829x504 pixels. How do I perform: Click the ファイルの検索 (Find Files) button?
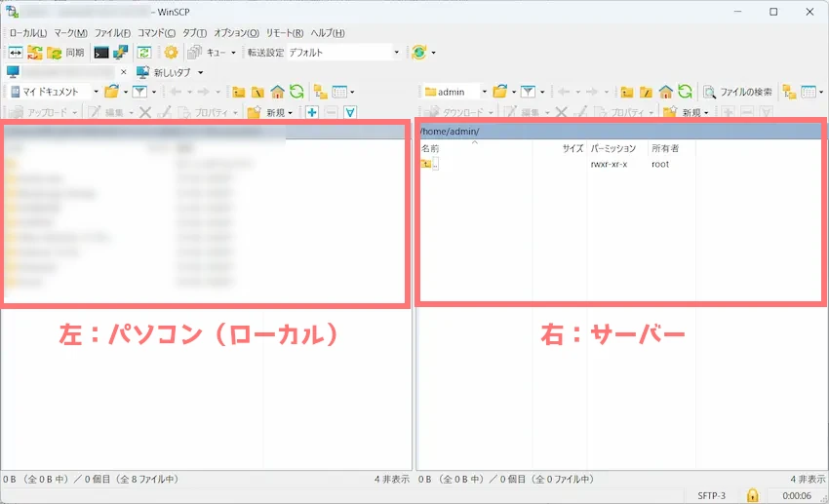coord(737,92)
